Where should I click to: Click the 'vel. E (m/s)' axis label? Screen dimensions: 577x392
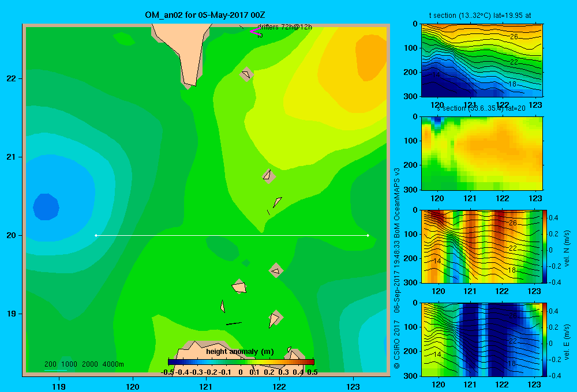click(567, 341)
